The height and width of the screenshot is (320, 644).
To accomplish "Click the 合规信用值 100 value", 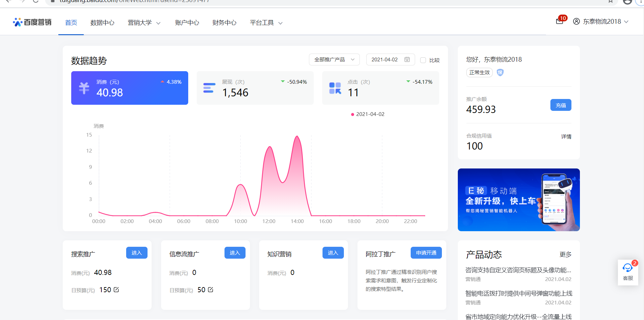I will tap(474, 146).
